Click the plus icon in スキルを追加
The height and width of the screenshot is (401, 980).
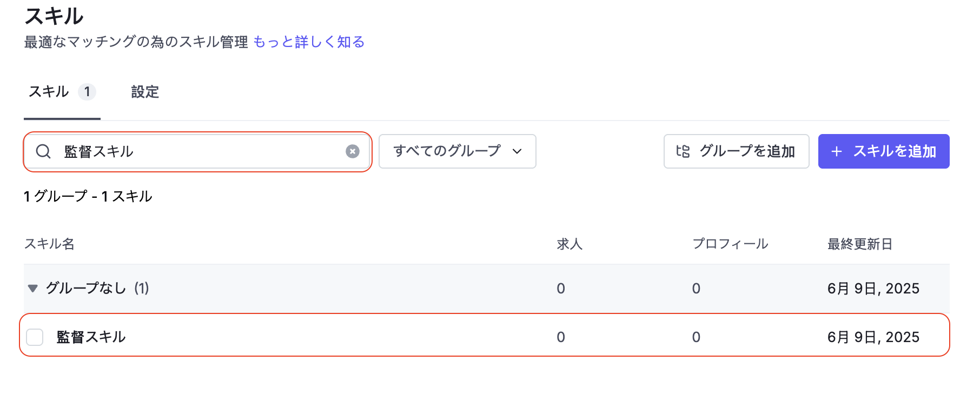(837, 152)
